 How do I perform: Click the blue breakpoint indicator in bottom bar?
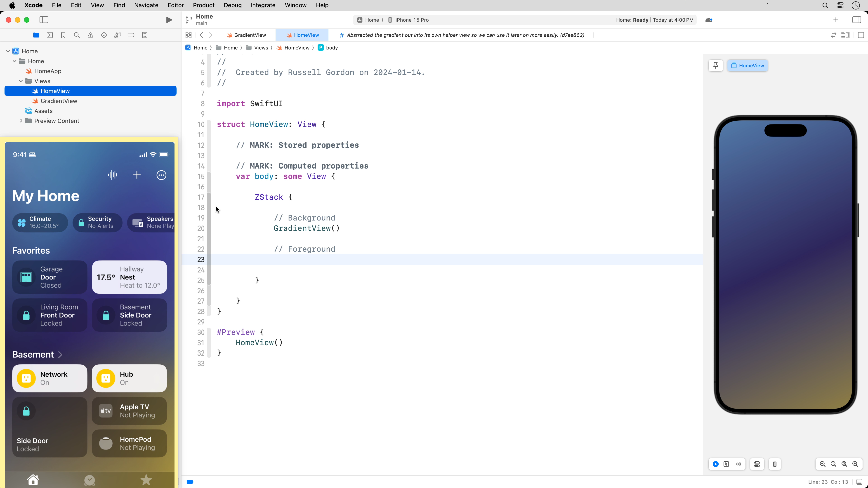(x=190, y=482)
